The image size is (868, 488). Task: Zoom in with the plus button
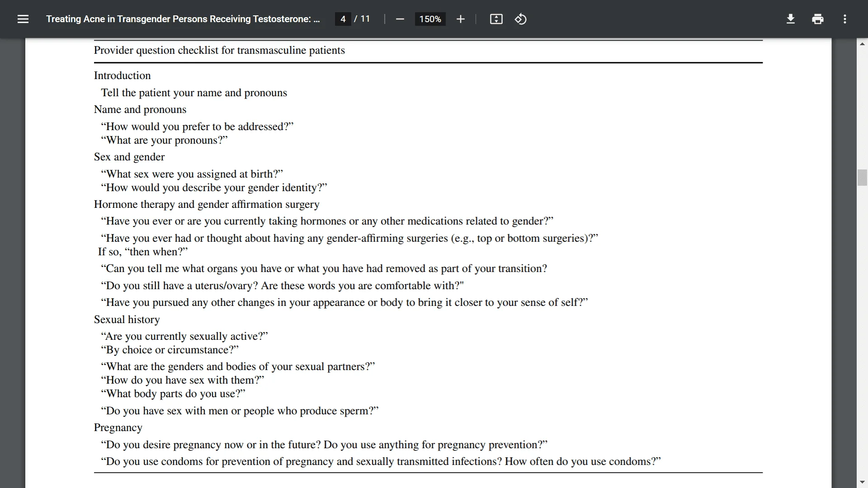click(x=460, y=19)
